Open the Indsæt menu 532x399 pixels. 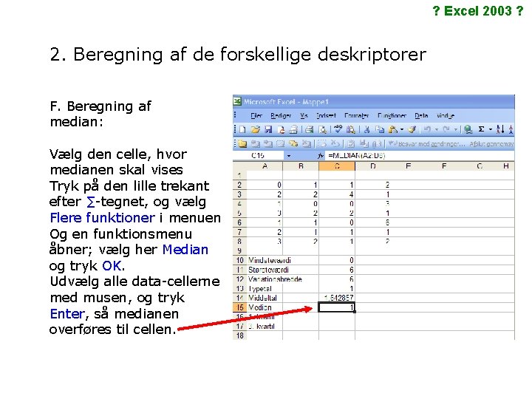326,116
